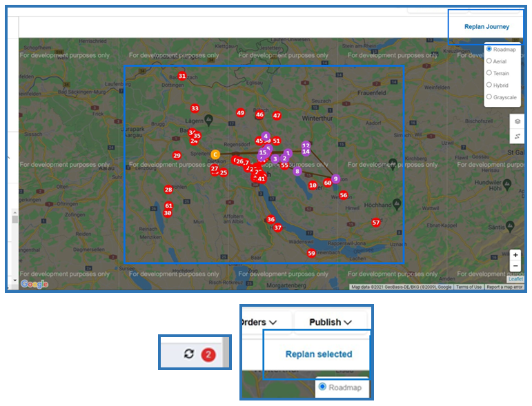
Task: Click the left scrollbar up arrow
Action: pos(15,212)
